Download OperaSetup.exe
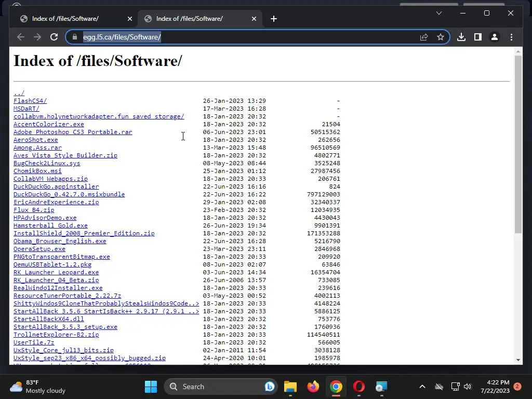Image resolution: width=532 pixels, height=399 pixels. coord(39,249)
